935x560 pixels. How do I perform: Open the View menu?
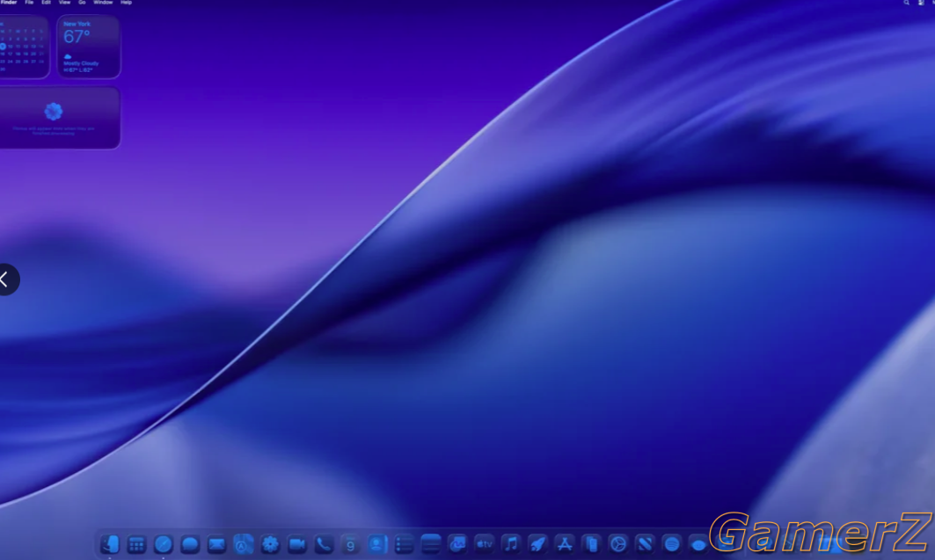point(64,3)
